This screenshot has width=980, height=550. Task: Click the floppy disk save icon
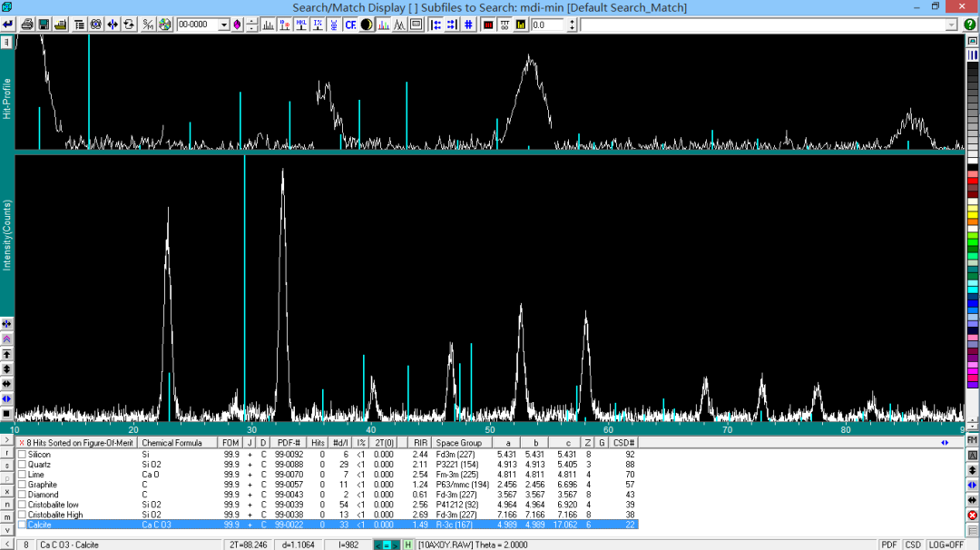point(44,25)
